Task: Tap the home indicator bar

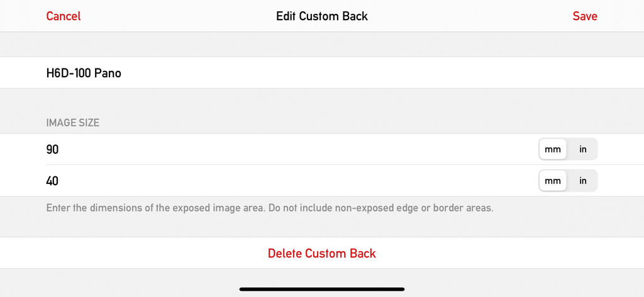Action: (321, 289)
